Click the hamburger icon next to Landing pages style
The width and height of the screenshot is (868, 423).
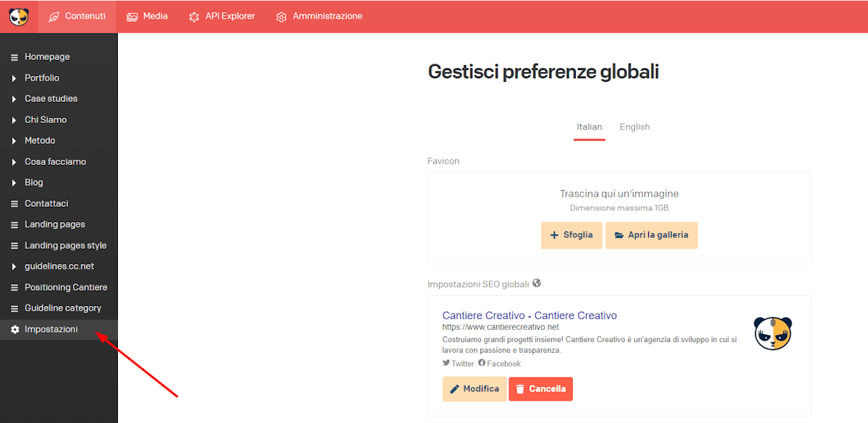pos(14,246)
